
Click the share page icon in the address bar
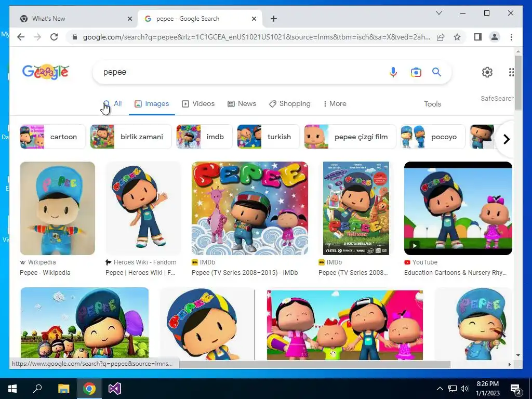tap(441, 37)
